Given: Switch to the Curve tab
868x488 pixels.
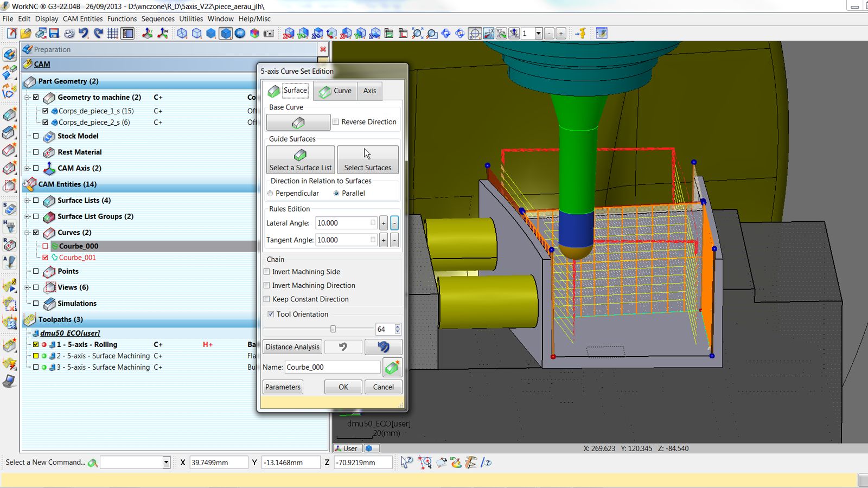Looking at the screenshot, I should click(336, 91).
